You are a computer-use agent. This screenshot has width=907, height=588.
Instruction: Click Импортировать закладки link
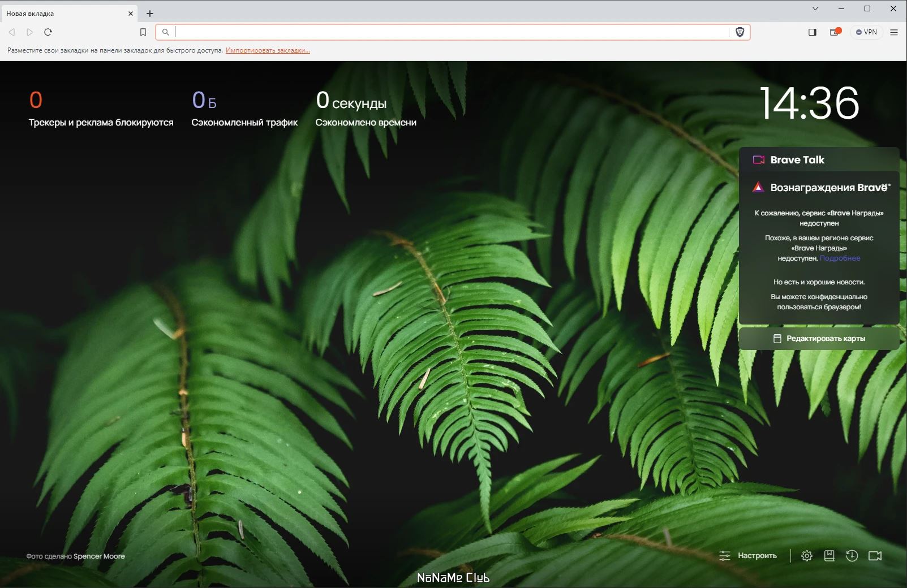pos(268,50)
